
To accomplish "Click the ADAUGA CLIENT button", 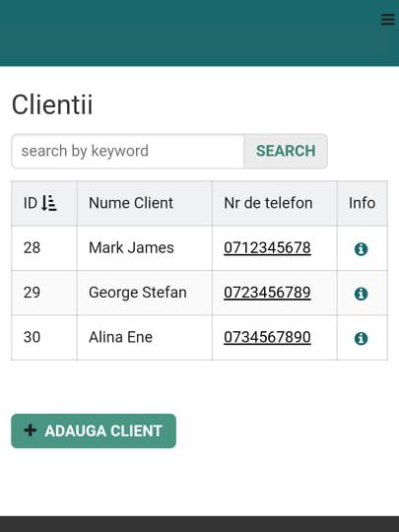I will pos(94,431).
